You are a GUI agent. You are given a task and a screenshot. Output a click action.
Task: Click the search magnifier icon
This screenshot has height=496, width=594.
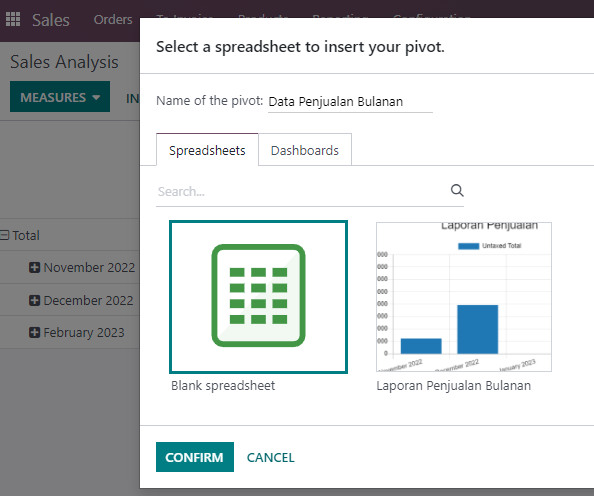click(457, 190)
